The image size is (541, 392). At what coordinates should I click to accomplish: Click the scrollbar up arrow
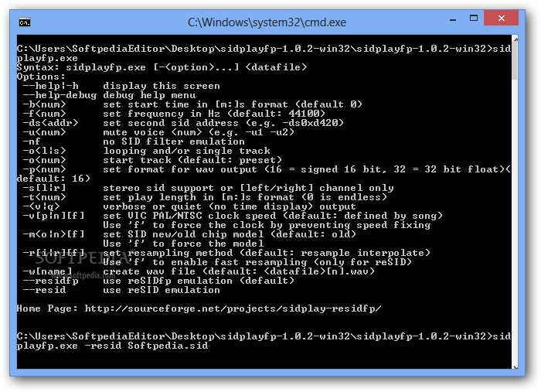pos(515,39)
